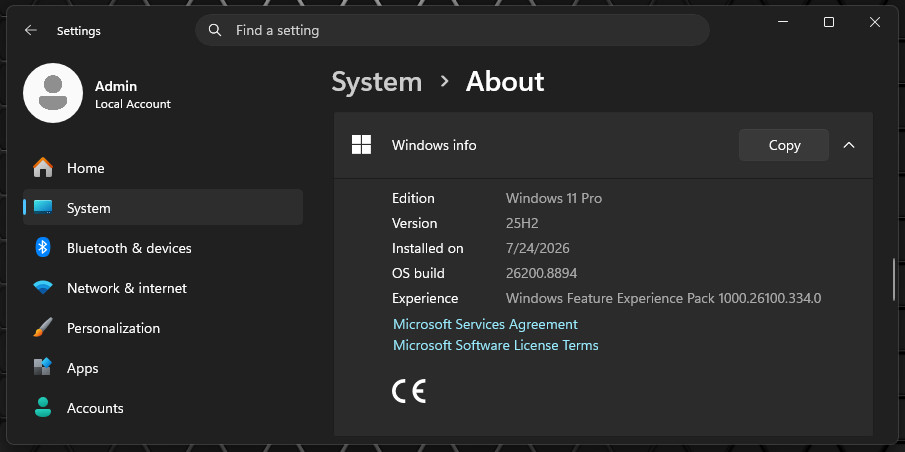Click the Accounts person icon

point(43,408)
